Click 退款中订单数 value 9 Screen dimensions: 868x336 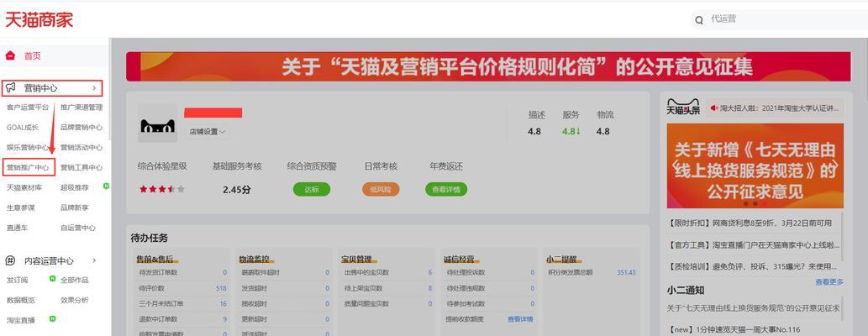(224, 319)
